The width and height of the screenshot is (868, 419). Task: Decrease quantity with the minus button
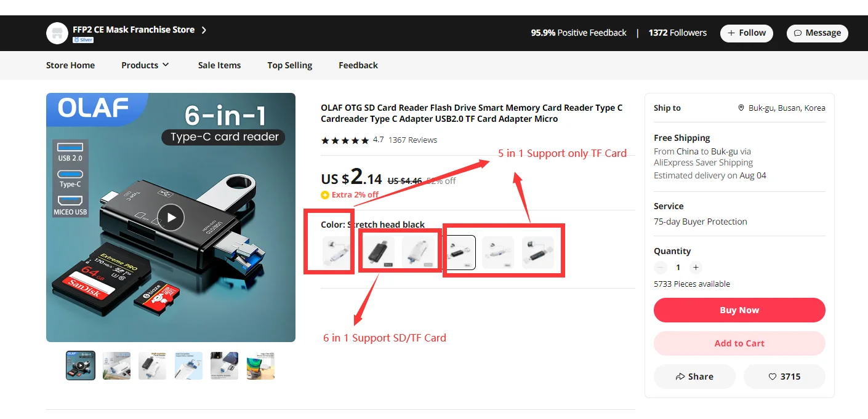click(x=661, y=268)
